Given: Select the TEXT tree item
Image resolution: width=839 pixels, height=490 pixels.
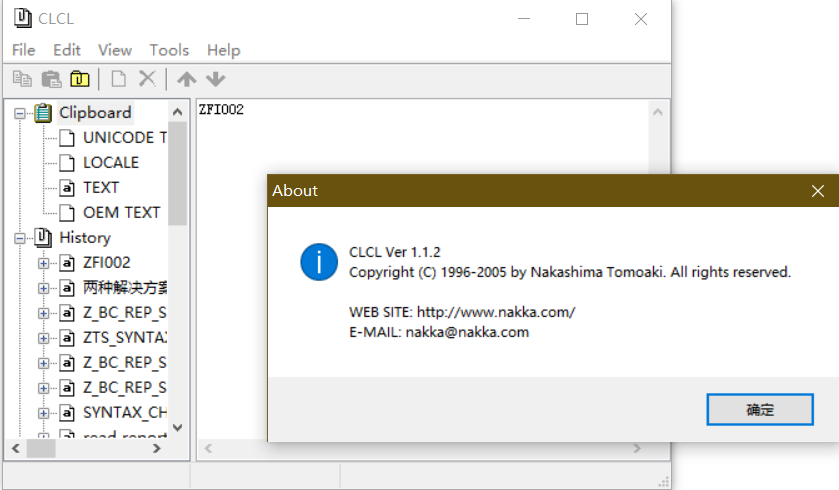Looking at the screenshot, I should point(101,188).
